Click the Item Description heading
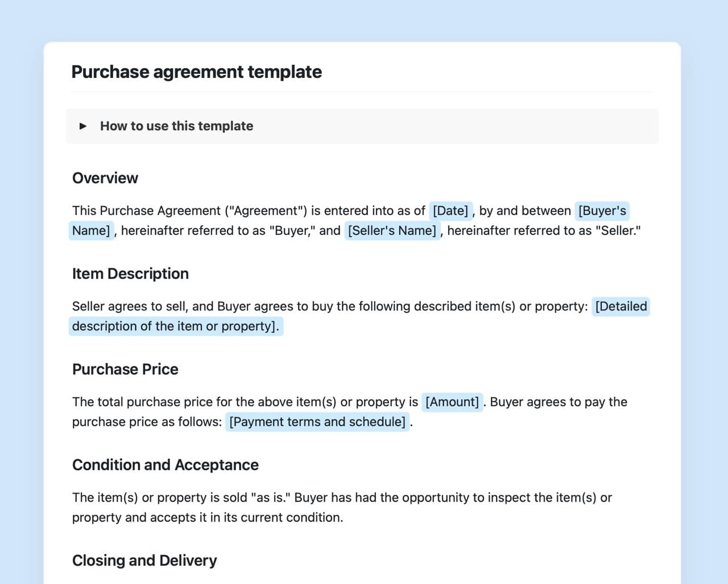728x584 pixels. pyautogui.click(x=130, y=274)
